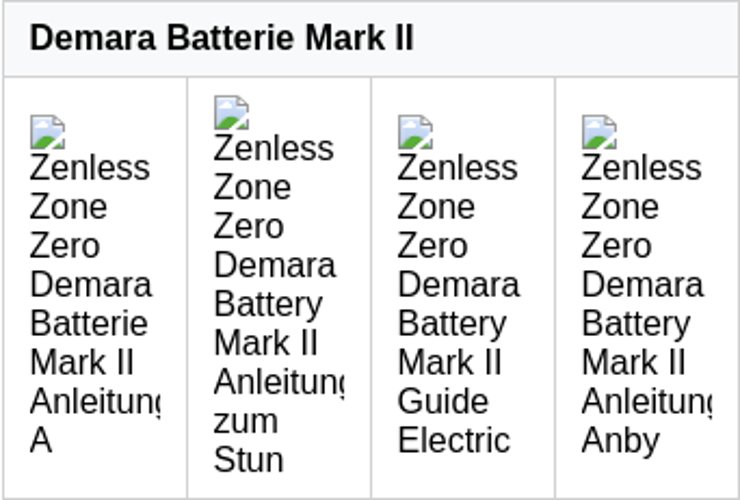Viewport: 740px width, 500px height.
Task: Open the Demara Batterie Mark II Anleitung A link
Action: [x=90, y=284]
